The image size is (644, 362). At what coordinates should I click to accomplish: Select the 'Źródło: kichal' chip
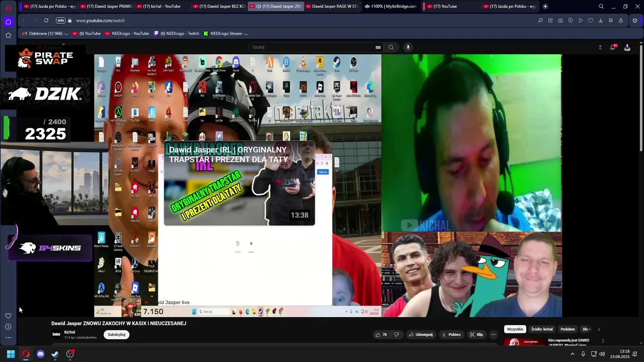tap(542, 329)
